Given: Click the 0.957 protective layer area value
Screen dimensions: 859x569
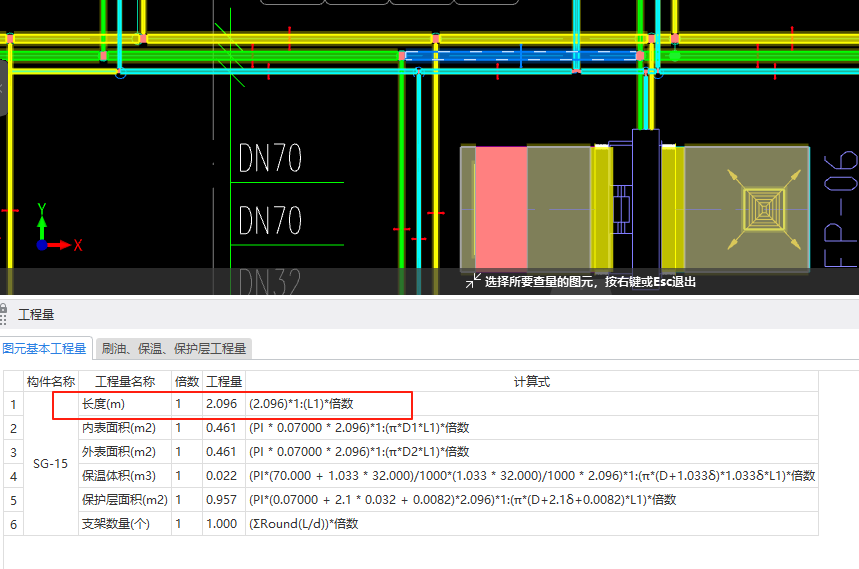Looking at the screenshot, I should (x=221, y=500).
